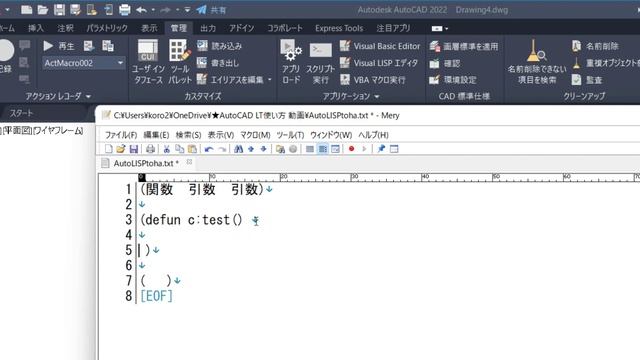Screen dimensions: 640x360
Task: Click Cut scissors icon in Mery toolbar
Action: pyautogui.click(x=167, y=149)
